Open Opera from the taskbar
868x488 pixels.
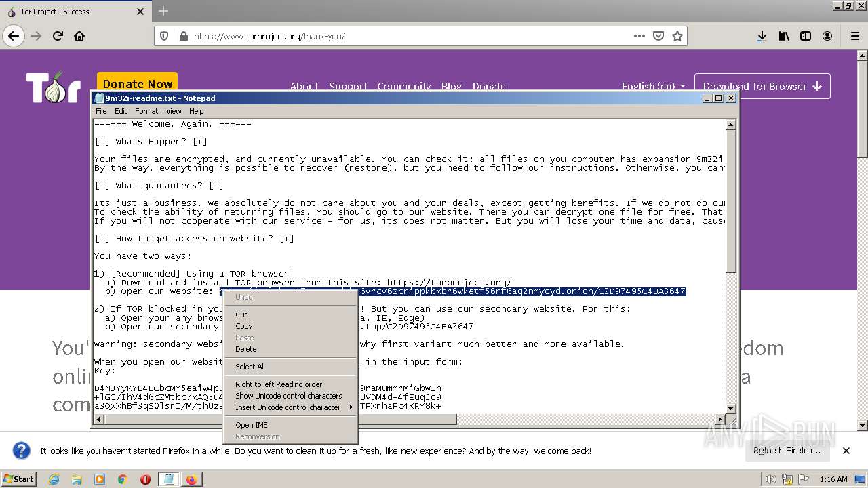pyautogui.click(x=145, y=479)
